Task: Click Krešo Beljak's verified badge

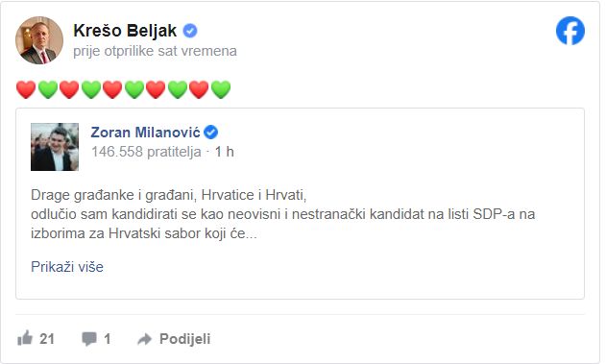Action: pos(190,31)
